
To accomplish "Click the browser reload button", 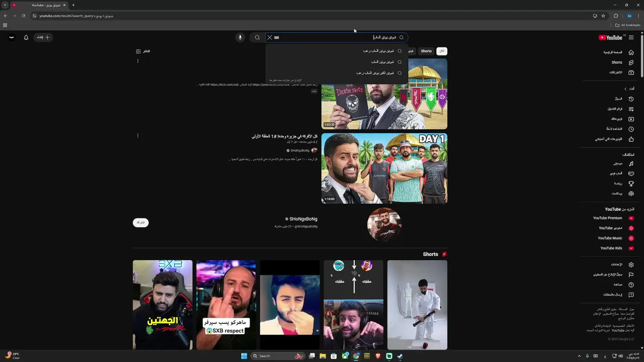I will point(23,16).
